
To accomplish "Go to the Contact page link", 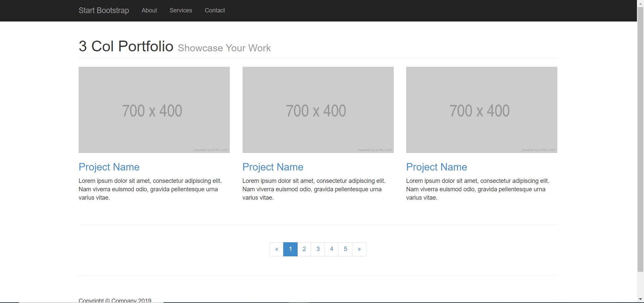I will pos(215,10).
